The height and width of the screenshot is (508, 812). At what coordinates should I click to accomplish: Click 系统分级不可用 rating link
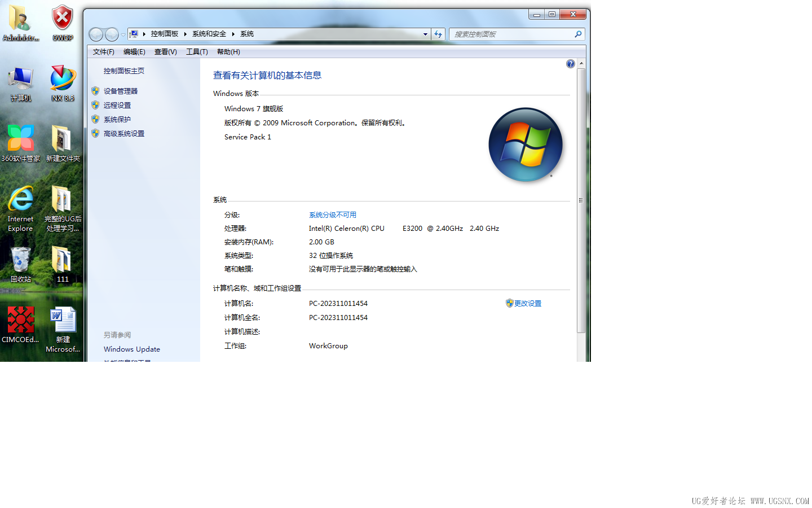click(x=333, y=215)
